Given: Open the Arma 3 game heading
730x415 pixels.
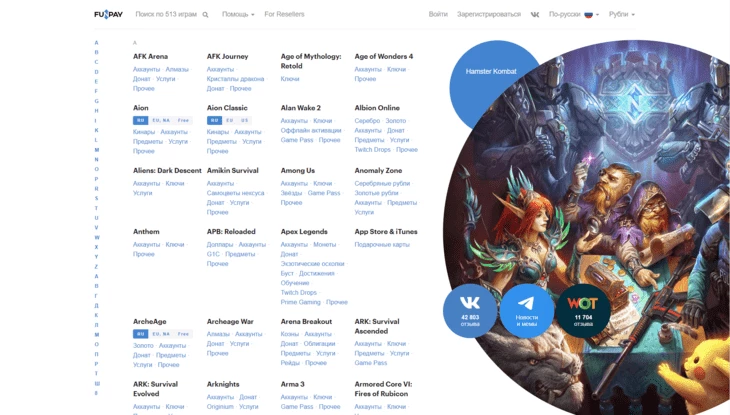Looking at the screenshot, I should [x=292, y=384].
